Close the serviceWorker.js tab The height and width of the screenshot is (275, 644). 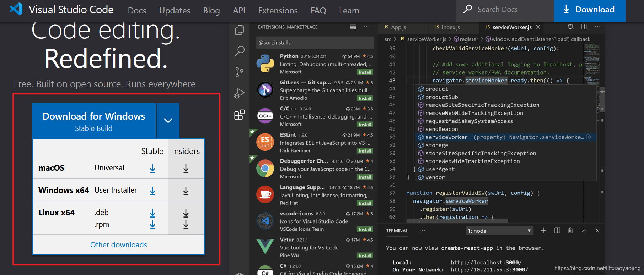[x=538, y=27]
